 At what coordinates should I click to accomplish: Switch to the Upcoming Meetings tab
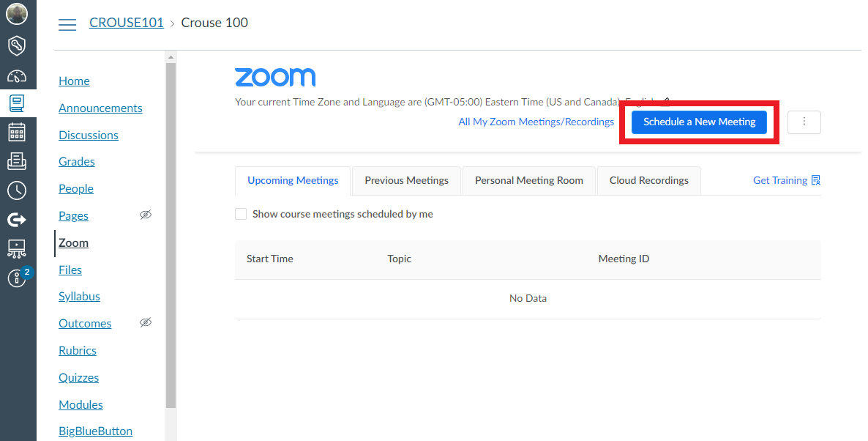point(293,181)
